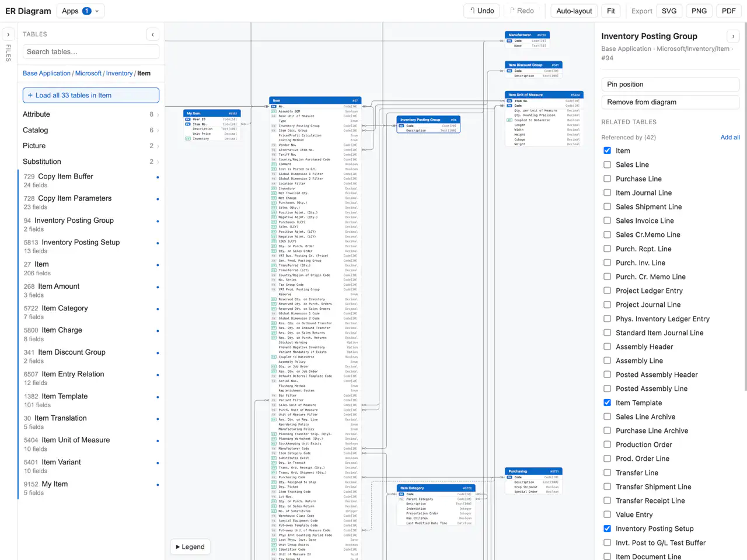Go to Inventory breadcrumb

[x=119, y=73]
